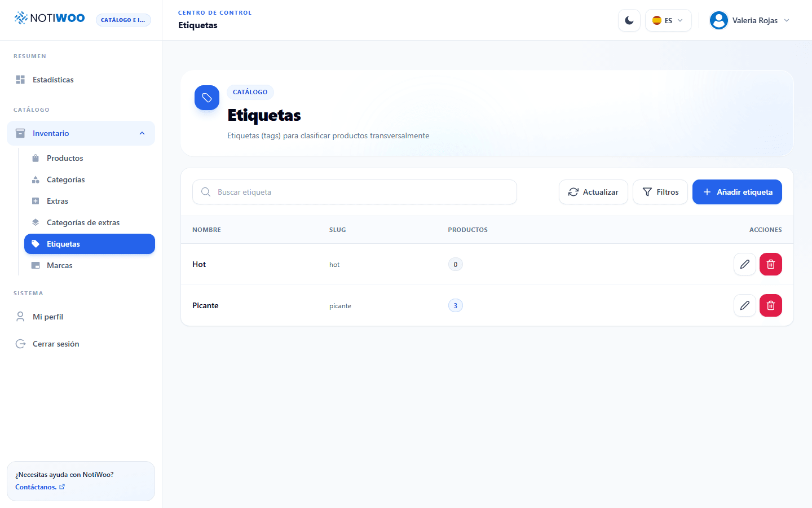
Task: Click the slug text 'hot'
Action: click(x=334, y=265)
